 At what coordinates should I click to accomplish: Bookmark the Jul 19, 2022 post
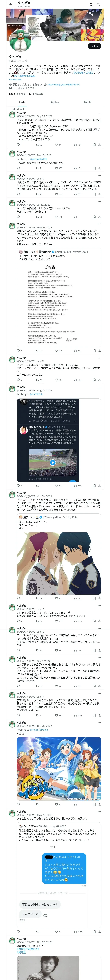[94, 217]
